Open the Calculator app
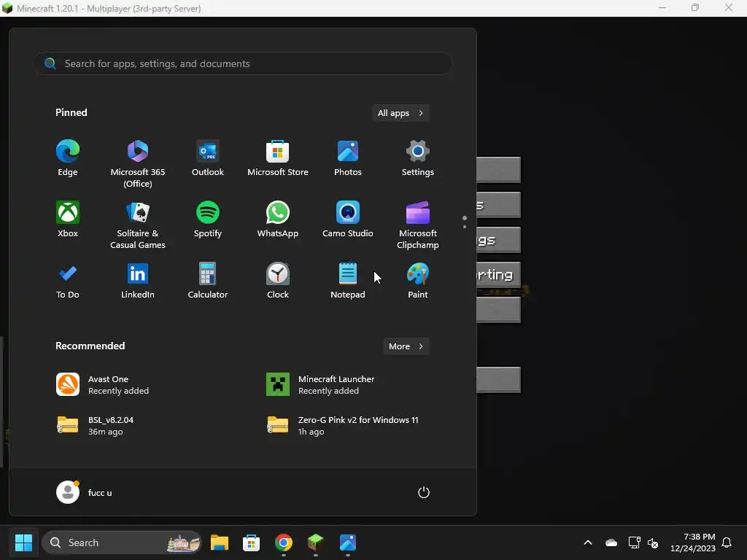 click(x=208, y=281)
